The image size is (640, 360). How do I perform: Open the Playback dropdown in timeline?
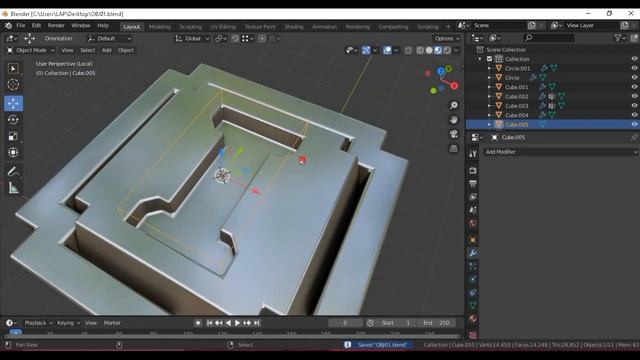(38, 323)
